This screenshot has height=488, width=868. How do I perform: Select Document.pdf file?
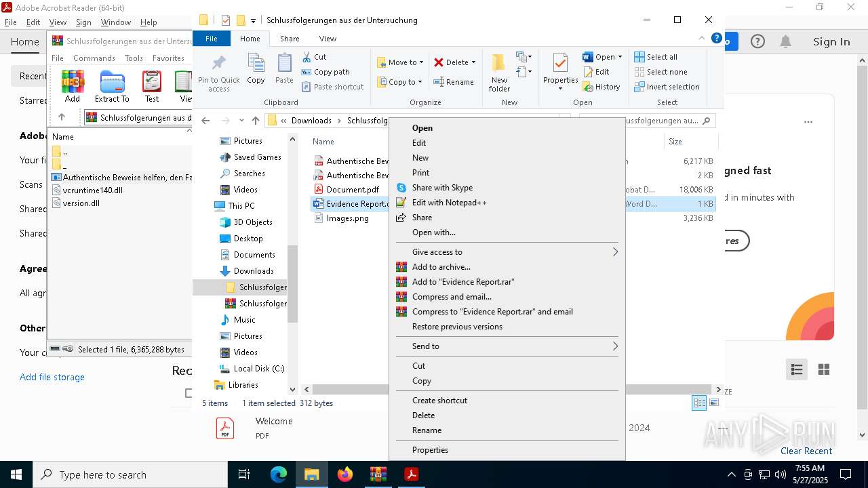click(352, 190)
